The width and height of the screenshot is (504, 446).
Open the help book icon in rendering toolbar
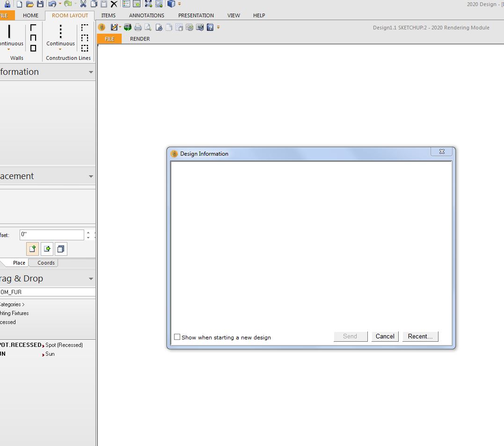[210, 28]
